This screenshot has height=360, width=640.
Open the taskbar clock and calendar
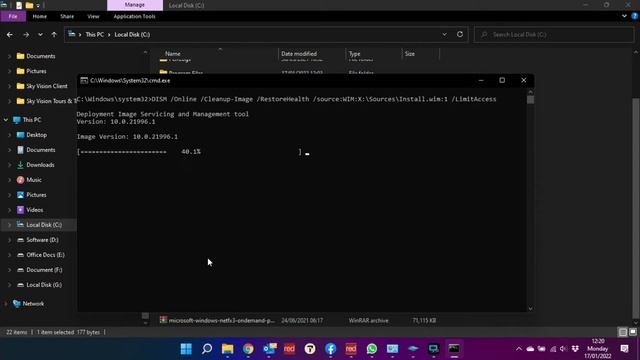coord(598,349)
